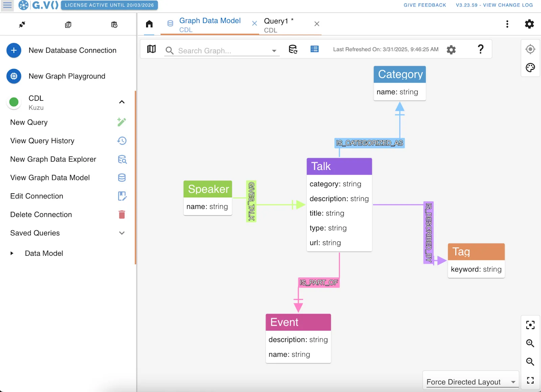Go to the Home tab icon
This screenshot has width=541, height=392.
pyautogui.click(x=149, y=24)
